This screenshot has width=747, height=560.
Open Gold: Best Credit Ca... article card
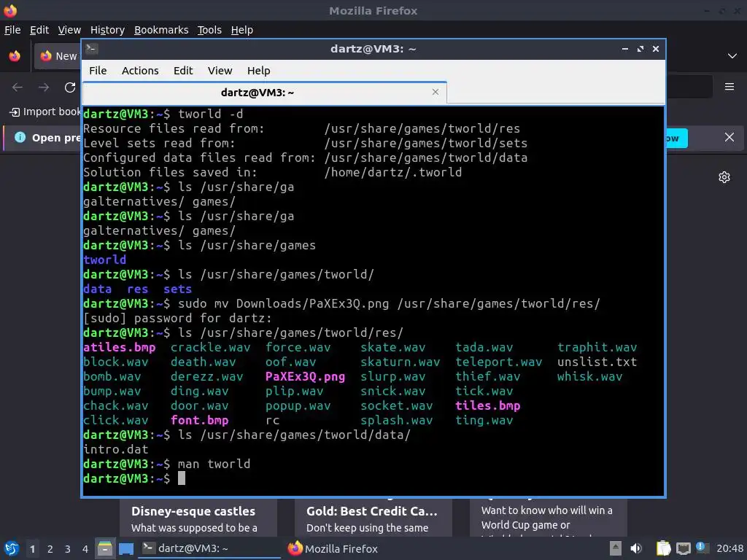click(x=373, y=518)
